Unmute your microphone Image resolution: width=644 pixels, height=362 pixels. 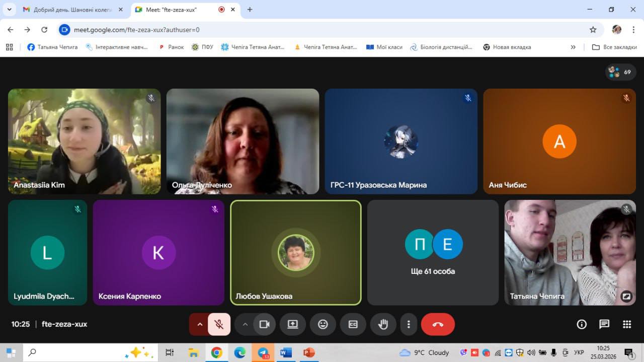219,325
